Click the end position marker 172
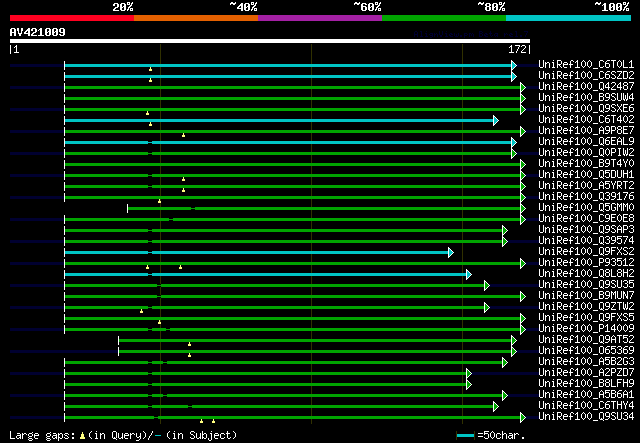Image resolution: width=640 pixels, height=443 pixels. tap(518, 49)
